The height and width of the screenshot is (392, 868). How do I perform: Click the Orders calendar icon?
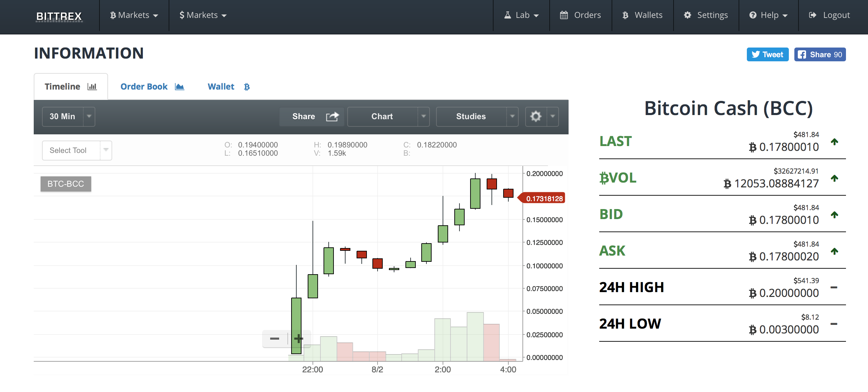click(x=564, y=15)
